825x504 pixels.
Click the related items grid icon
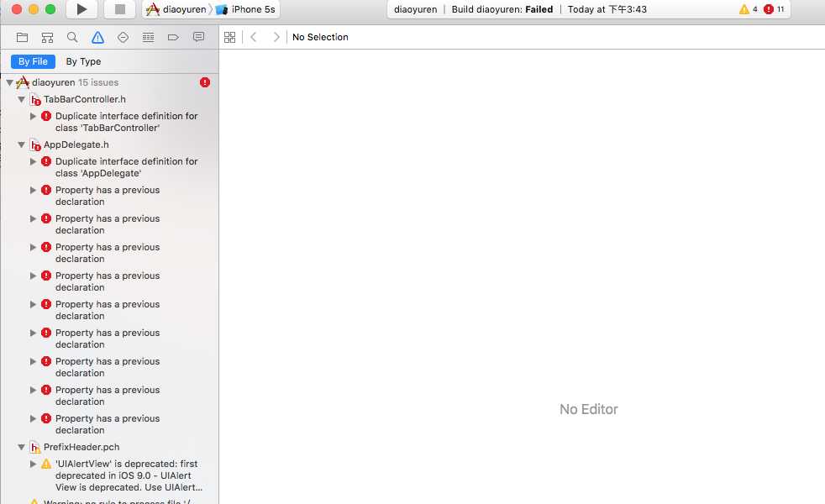click(230, 37)
